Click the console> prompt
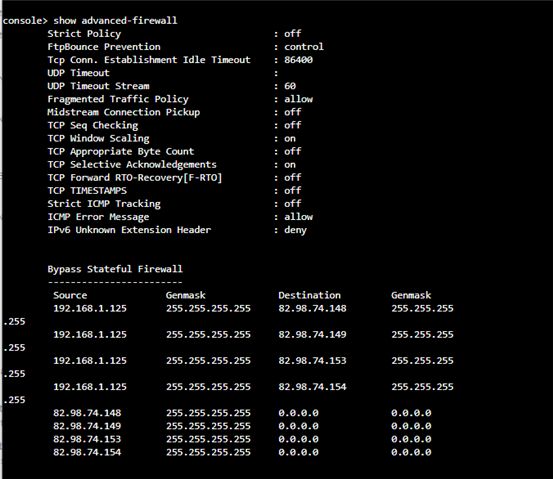Screen dimensions: 553x479 point(25,20)
